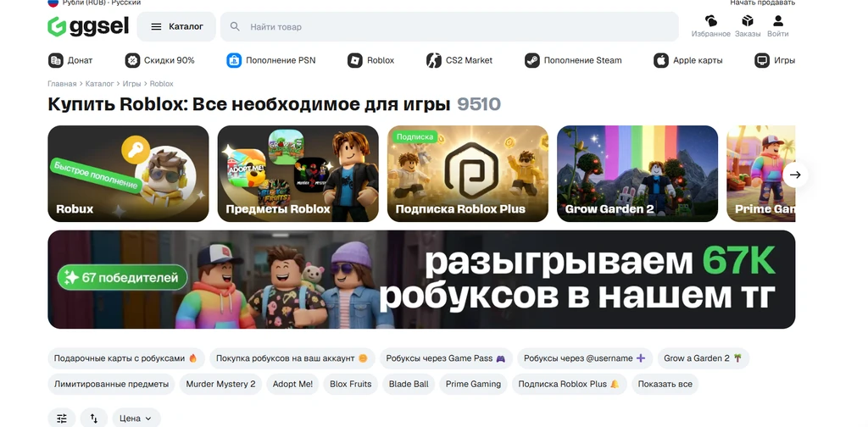Image resolution: width=868 pixels, height=427 pixels.
Task: Open the filters sliders icon
Action: [x=62, y=419]
